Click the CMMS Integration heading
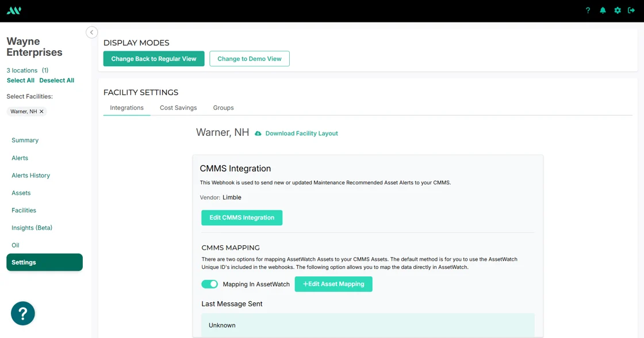The height and width of the screenshot is (338, 644). 235,169
